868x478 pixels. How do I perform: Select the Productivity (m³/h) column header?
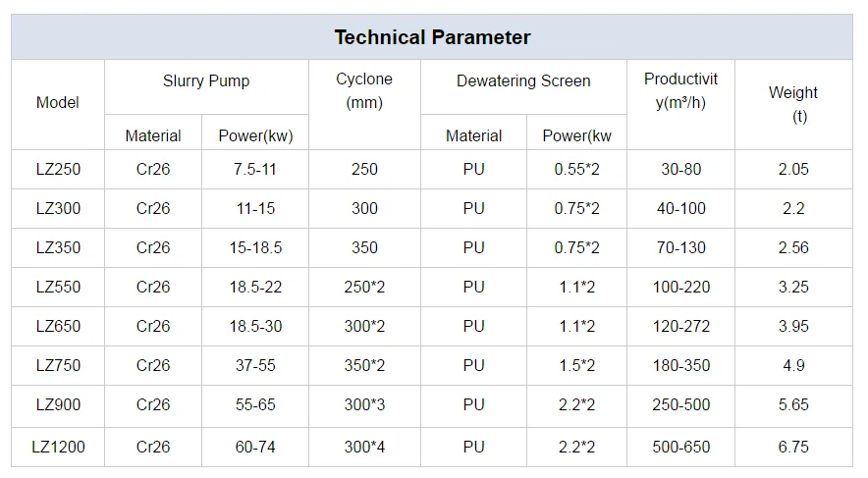[x=680, y=105]
